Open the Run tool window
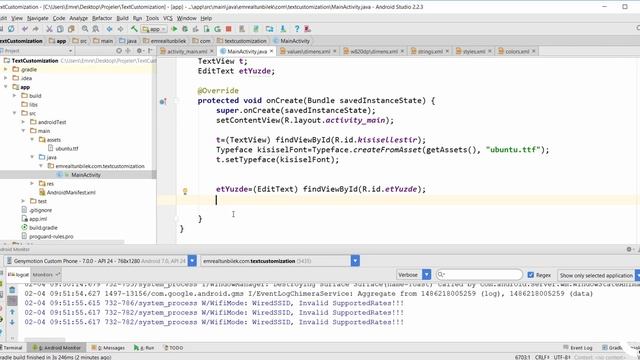640x360 pixels. pyautogui.click(x=144, y=348)
